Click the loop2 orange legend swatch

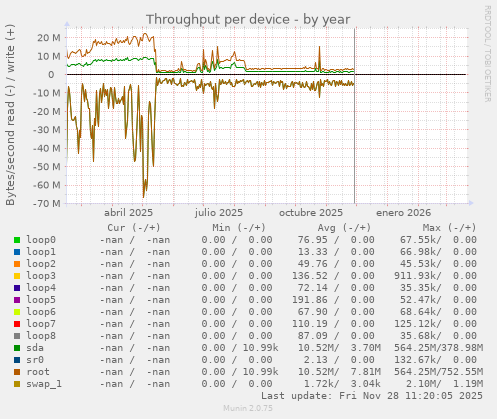[17, 264]
